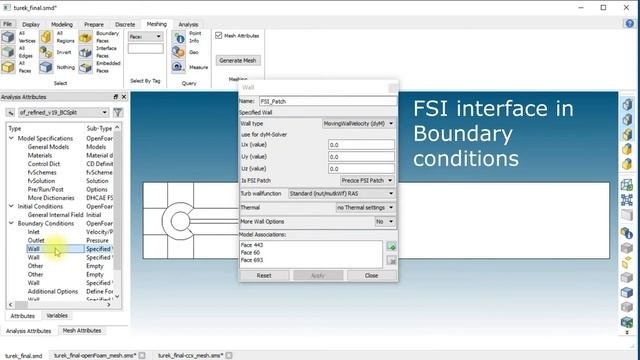Screen dimensions: 640x360
Task: Collapse the Model Specifications tree node
Action: point(11,138)
